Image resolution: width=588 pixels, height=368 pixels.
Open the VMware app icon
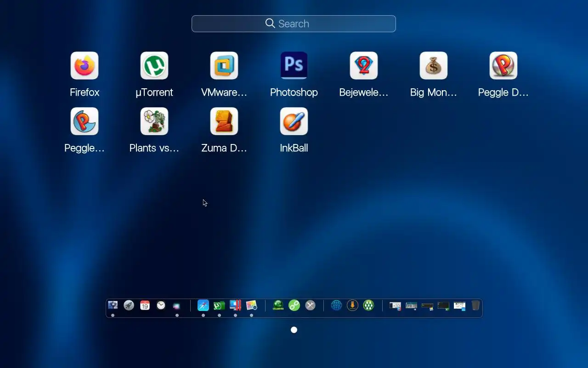(x=224, y=66)
